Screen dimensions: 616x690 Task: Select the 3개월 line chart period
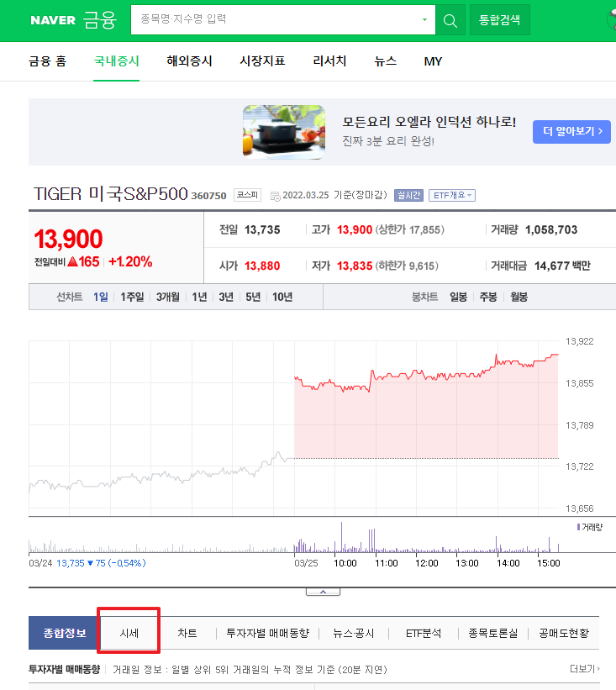167,297
